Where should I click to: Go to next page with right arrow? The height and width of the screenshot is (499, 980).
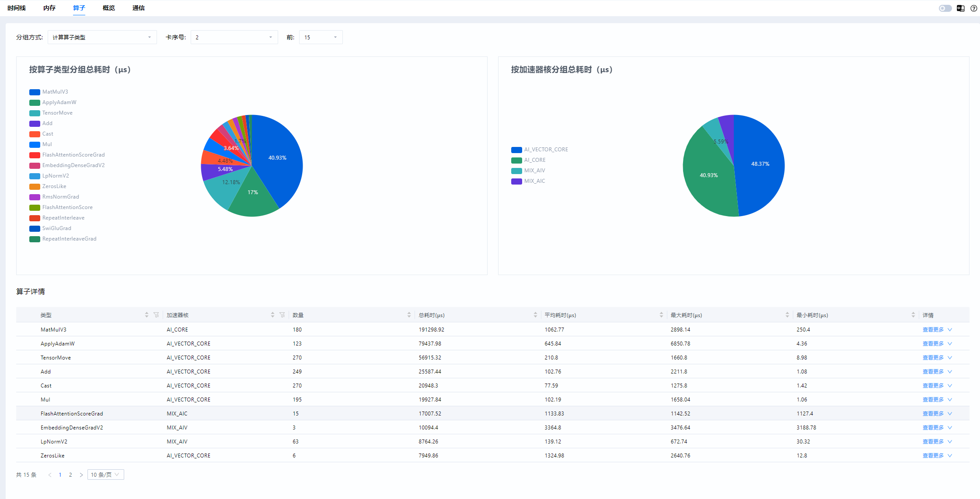point(81,475)
